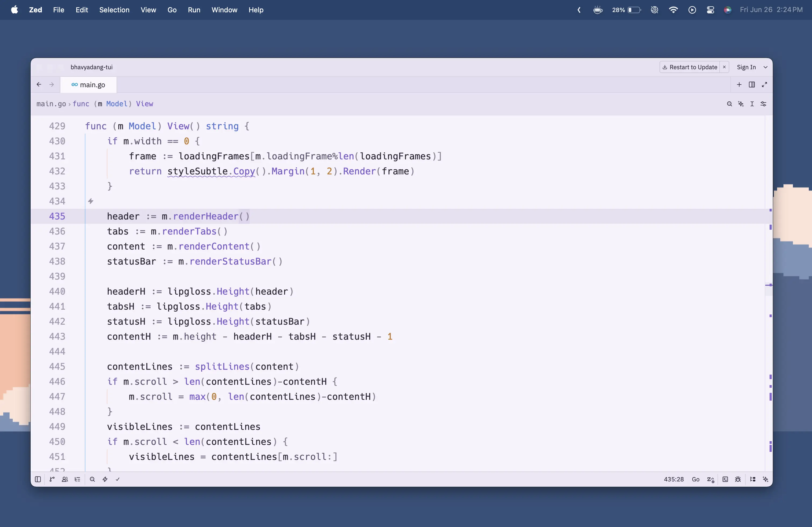Open the Zed app menu
This screenshot has width=812, height=527.
(x=35, y=10)
